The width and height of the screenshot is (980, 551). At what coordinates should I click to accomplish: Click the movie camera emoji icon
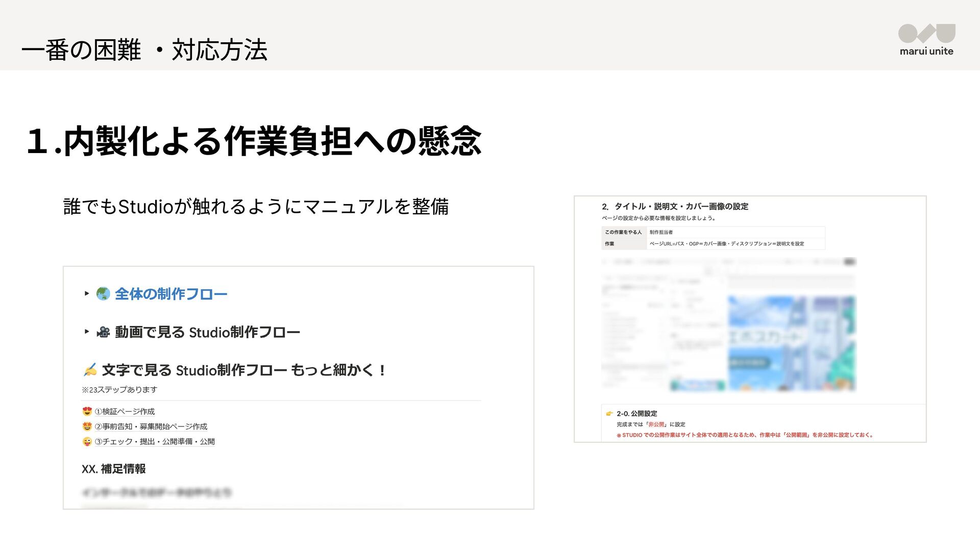pyautogui.click(x=103, y=332)
